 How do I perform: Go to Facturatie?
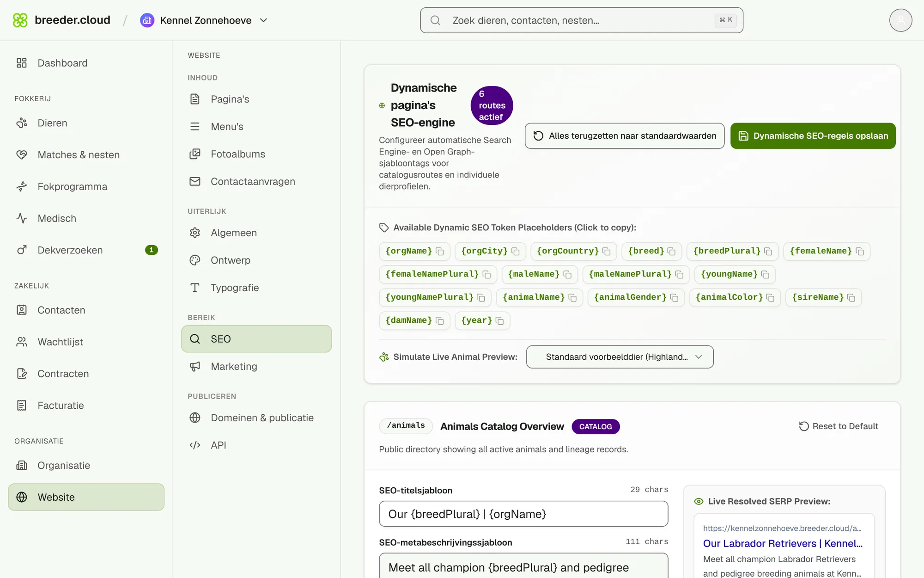click(x=86, y=406)
